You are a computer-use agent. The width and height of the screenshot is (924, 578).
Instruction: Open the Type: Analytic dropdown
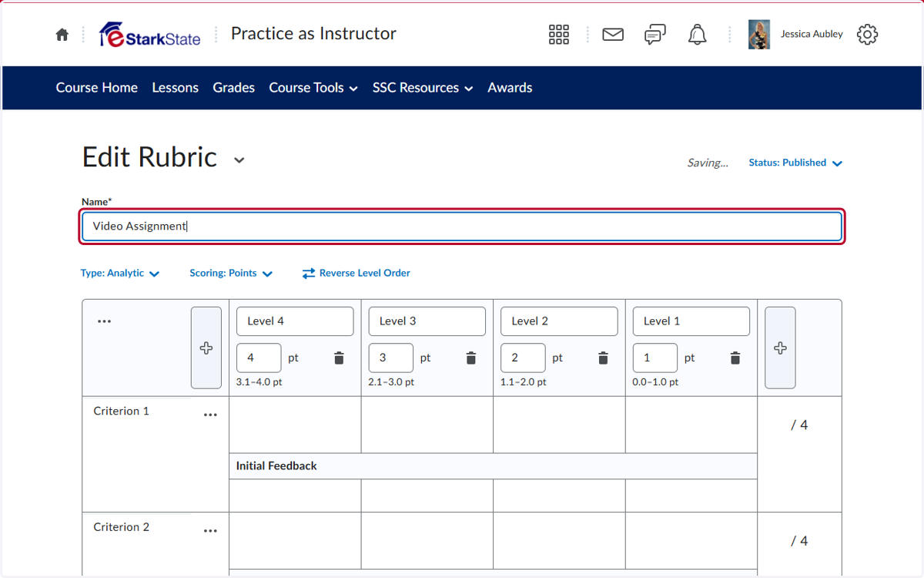tap(120, 273)
